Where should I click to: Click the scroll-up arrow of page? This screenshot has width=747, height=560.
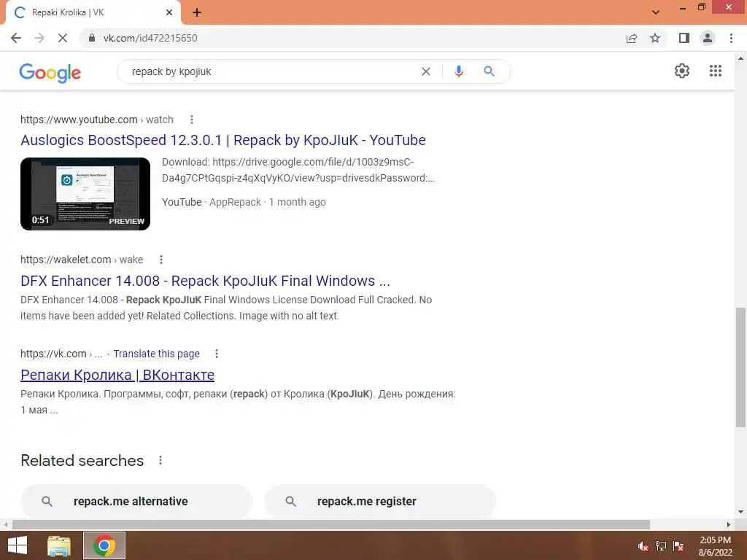740,58
